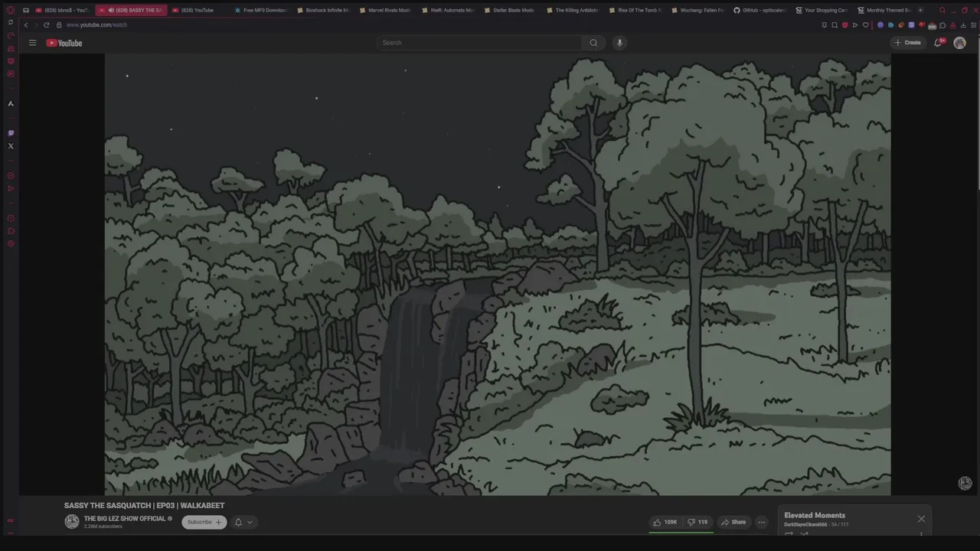Select the 'SASSY THE SA' tab
The image size is (980, 551).
click(132, 10)
